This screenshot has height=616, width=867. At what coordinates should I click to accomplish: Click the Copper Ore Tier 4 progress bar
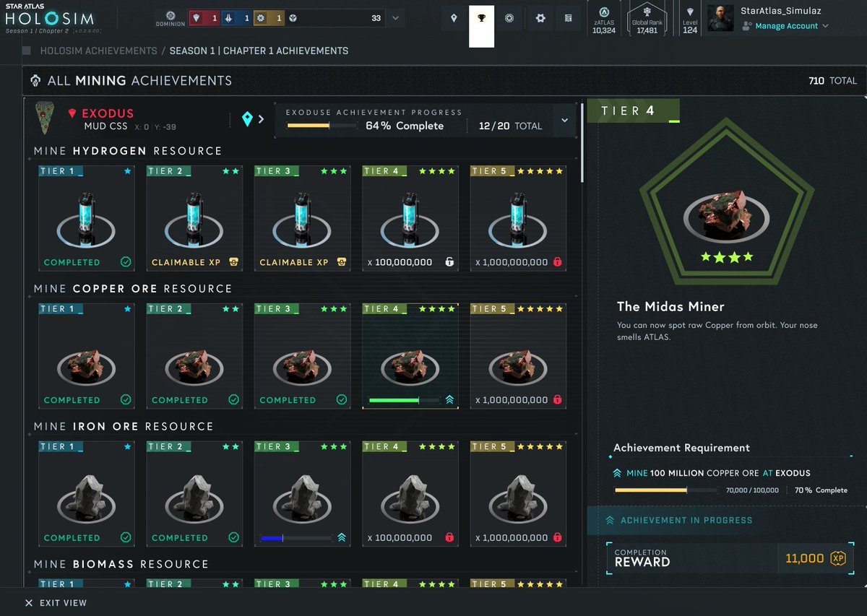point(403,399)
